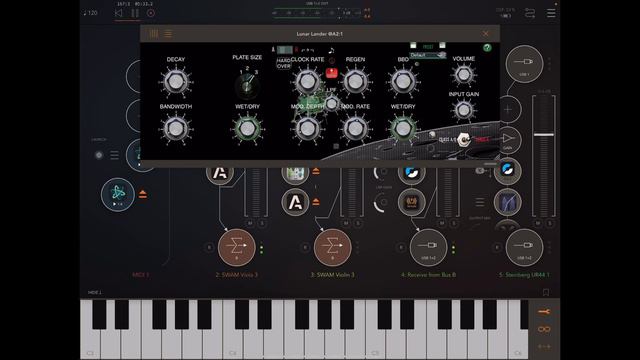This screenshot has width=640, height=360.
Task: Click the VOLUME knob
Action: [464, 75]
